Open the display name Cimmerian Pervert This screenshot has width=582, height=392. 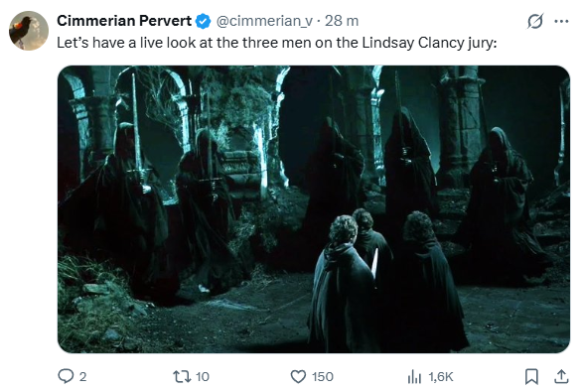124,21
